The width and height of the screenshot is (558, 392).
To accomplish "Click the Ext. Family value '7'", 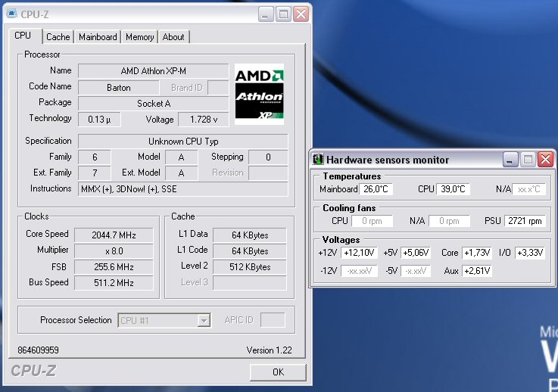I will point(95,173).
